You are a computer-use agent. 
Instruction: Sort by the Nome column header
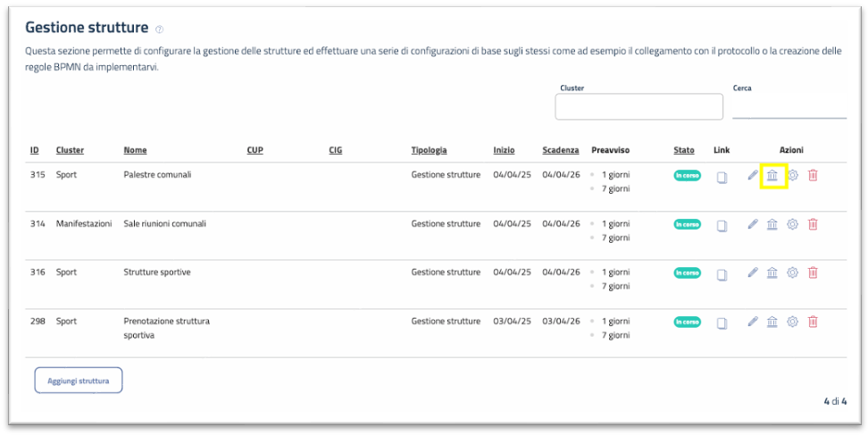pyautogui.click(x=135, y=150)
